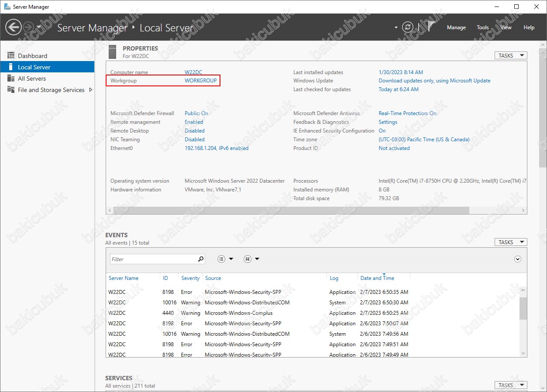The image size is (547, 392).
Task: Click the 1/30/2023 8:14 AM updates link
Action: point(401,72)
